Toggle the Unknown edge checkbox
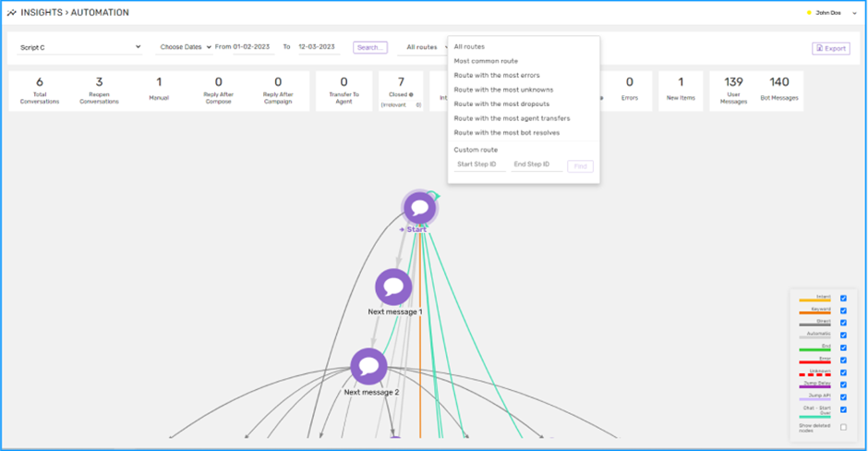This screenshot has width=868, height=451. click(x=843, y=372)
